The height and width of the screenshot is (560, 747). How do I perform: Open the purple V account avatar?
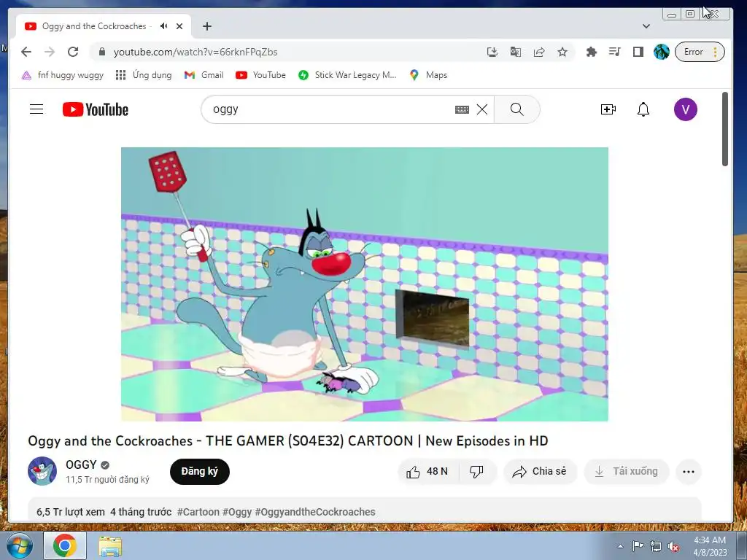(686, 109)
